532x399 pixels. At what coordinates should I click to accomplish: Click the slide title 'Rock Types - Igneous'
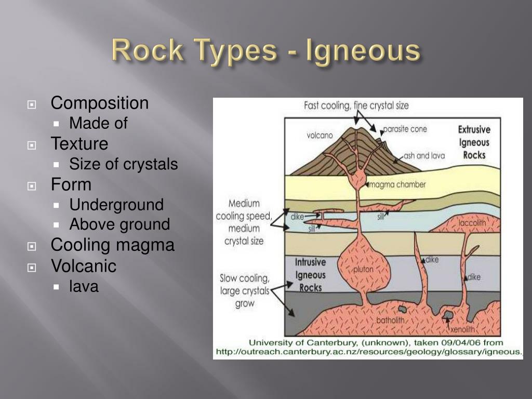[266, 50]
